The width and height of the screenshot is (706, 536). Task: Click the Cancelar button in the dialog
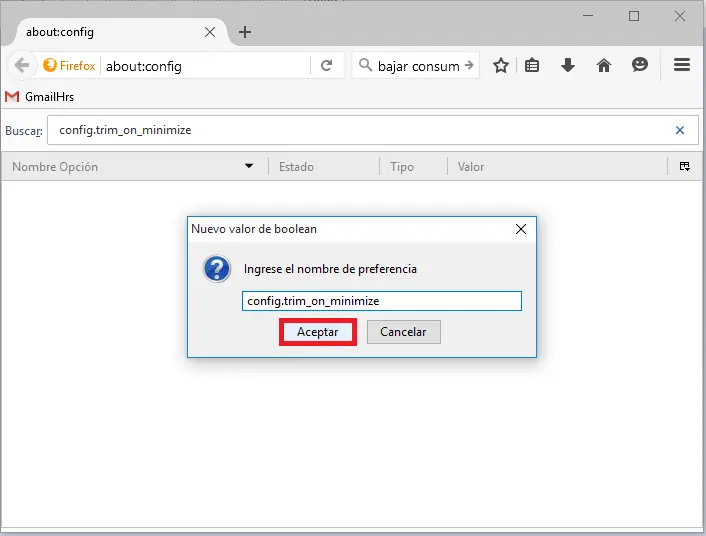click(403, 332)
